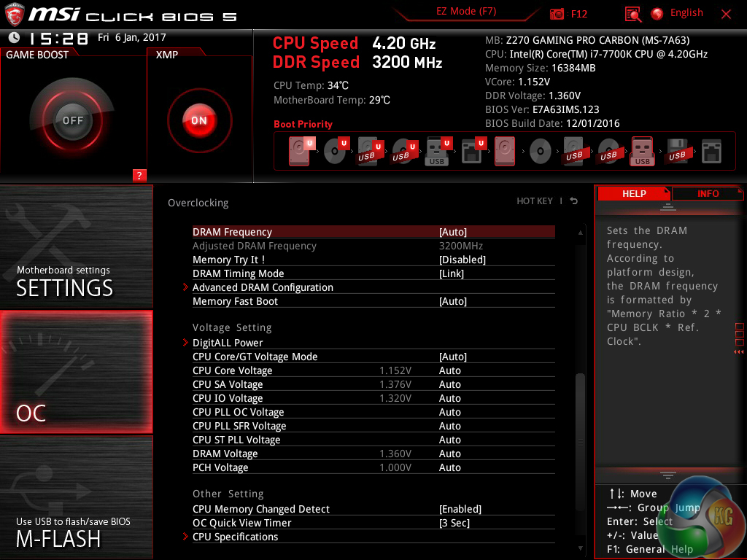Toggle the XMP ON button

click(199, 120)
